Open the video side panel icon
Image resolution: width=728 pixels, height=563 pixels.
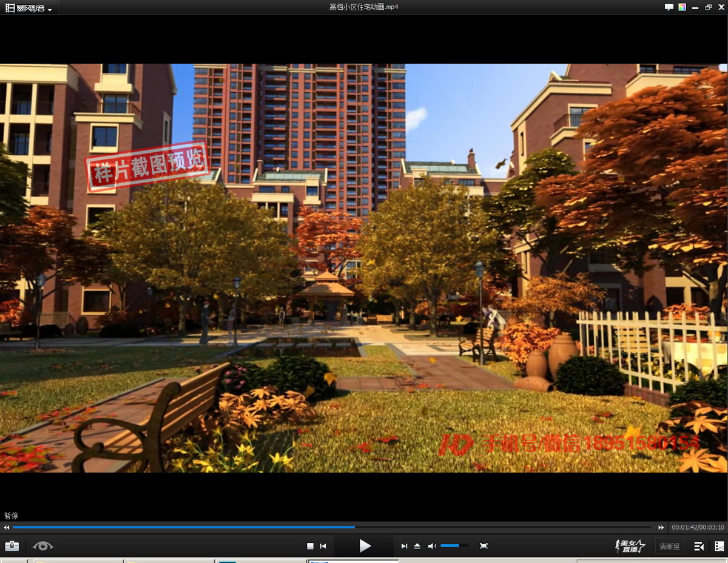(699, 546)
